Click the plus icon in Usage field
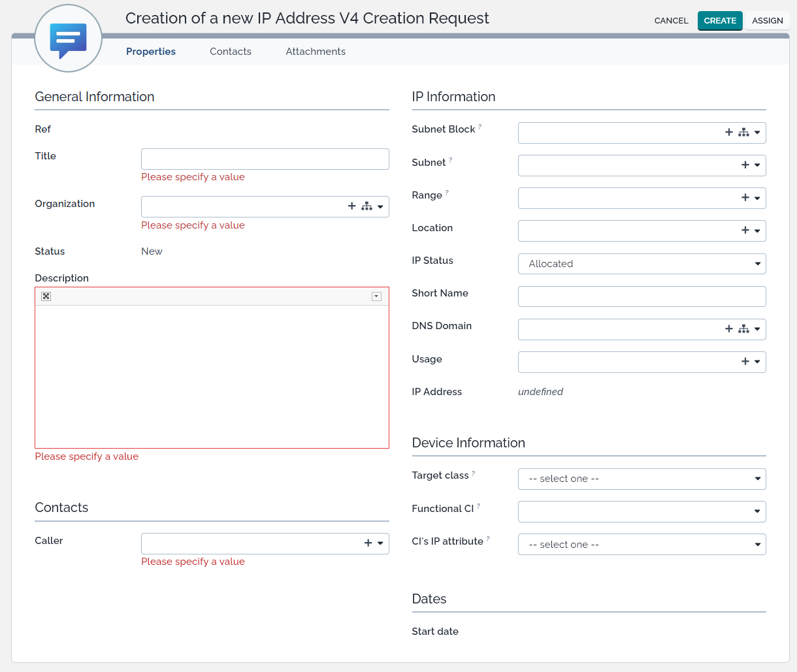 pos(745,362)
